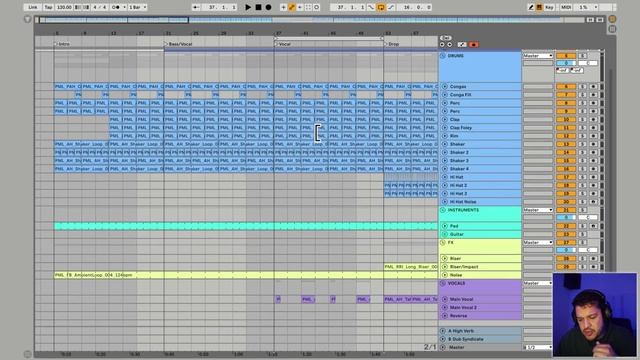
Task: Open the 1 Bar quantization dropdown
Action: [x=137, y=7]
